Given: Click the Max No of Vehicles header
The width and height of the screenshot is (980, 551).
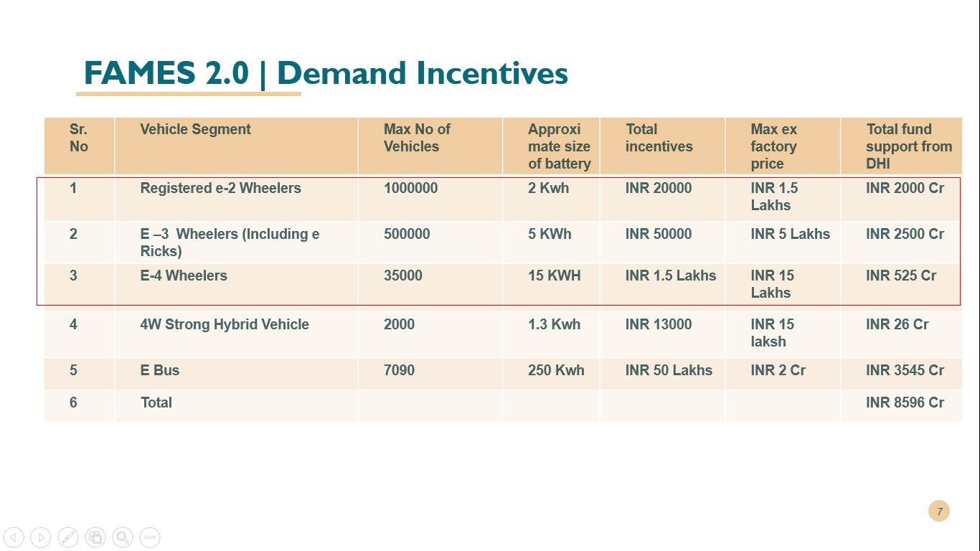Looking at the screenshot, I should (x=417, y=138).
